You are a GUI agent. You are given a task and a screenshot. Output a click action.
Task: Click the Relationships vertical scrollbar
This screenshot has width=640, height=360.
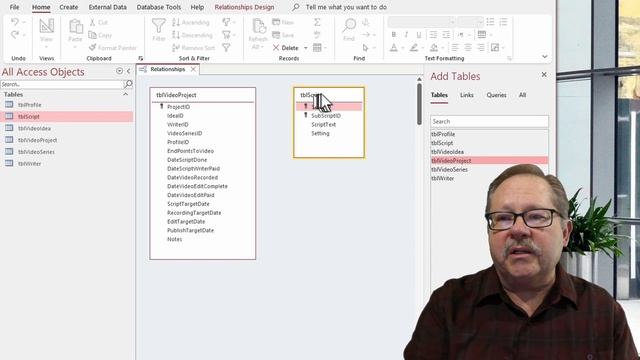point(419,104)
